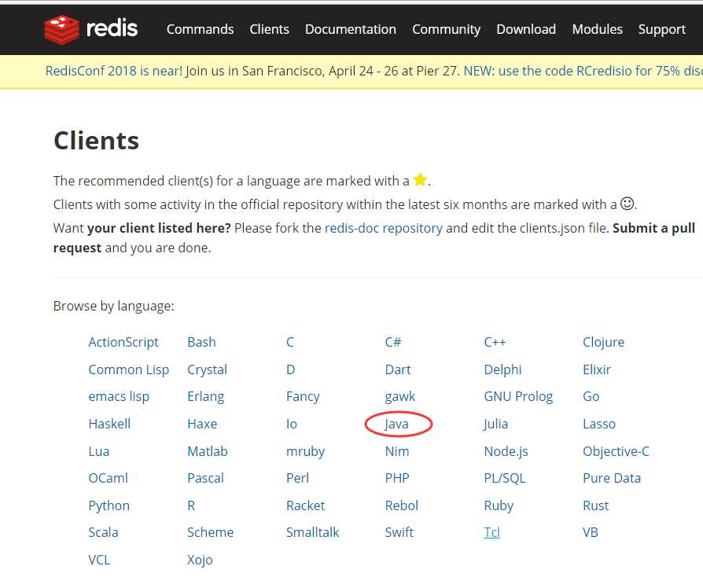Open VCL clients
The width and height of the screenshot is (703, 588).
99,560
